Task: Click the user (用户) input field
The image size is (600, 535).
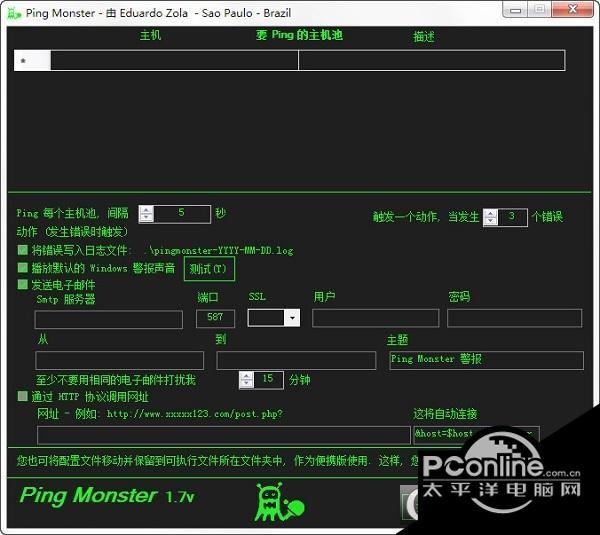Action: pos(375,318)
